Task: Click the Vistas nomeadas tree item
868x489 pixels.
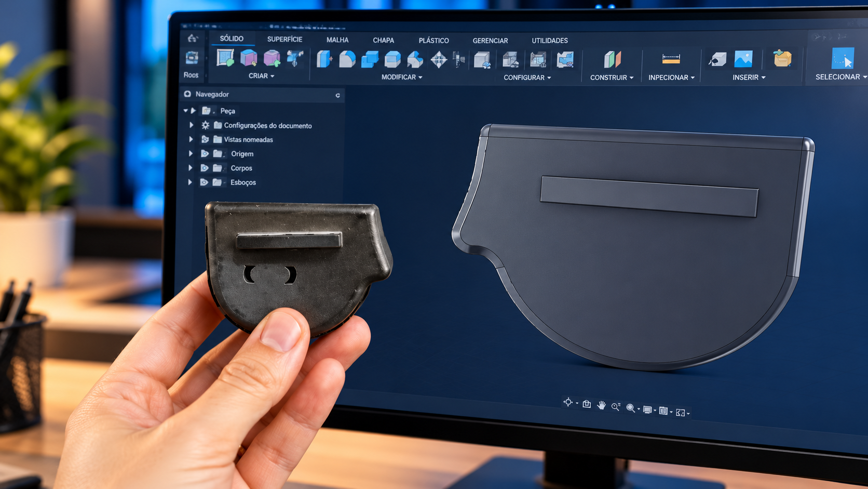Action: pyautogui.click(x=248, y=140)
